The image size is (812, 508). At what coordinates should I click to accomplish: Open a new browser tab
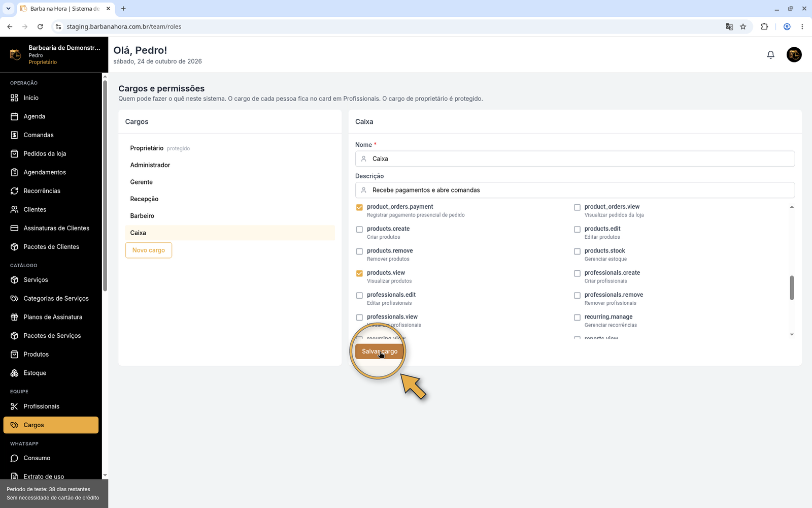pyautogui.click(x=123, y=9)
